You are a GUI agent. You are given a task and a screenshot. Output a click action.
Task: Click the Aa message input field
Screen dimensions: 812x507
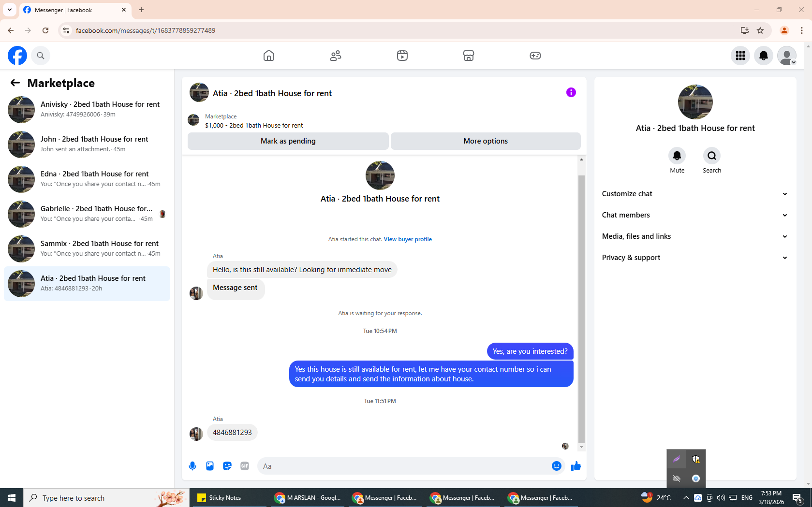404,466
